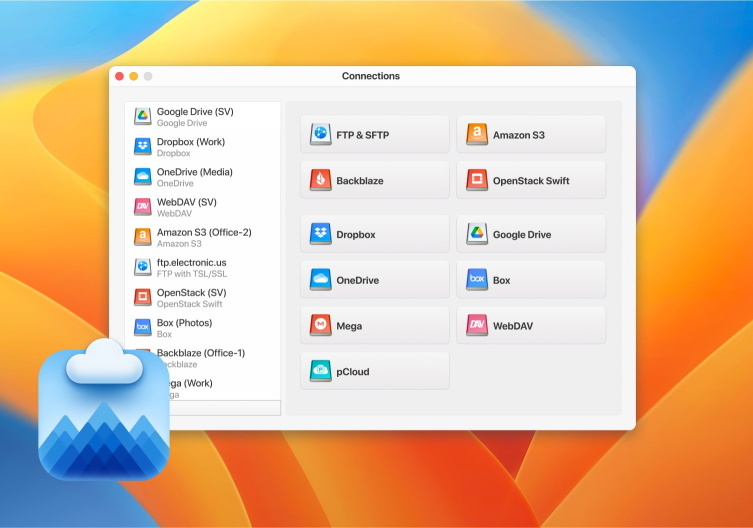
Task: Click the FTP & SFTP globe icon
Action: click(320, 135)
